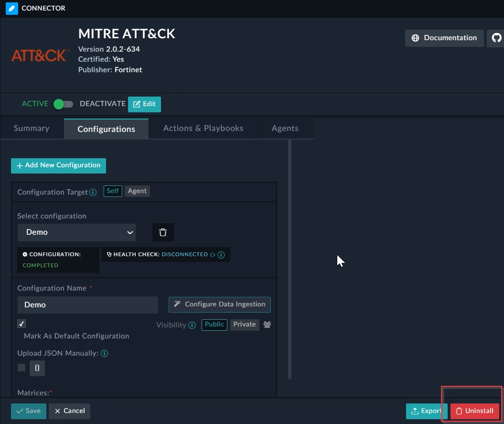Click the DEACTIVATE label
The height and width of the screenshot is (424, 504).
[x=103, y=104]
